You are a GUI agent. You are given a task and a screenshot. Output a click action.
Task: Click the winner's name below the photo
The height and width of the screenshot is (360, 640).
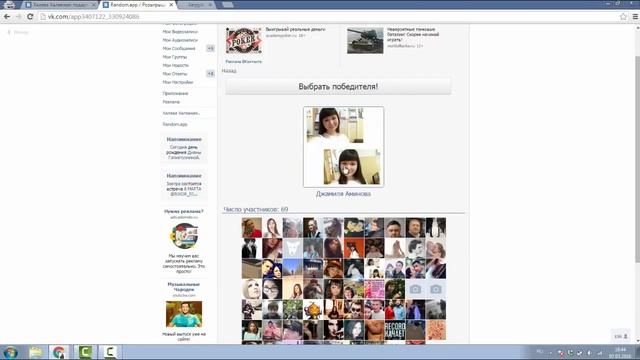pyautogui.click(x=343, y=194)
